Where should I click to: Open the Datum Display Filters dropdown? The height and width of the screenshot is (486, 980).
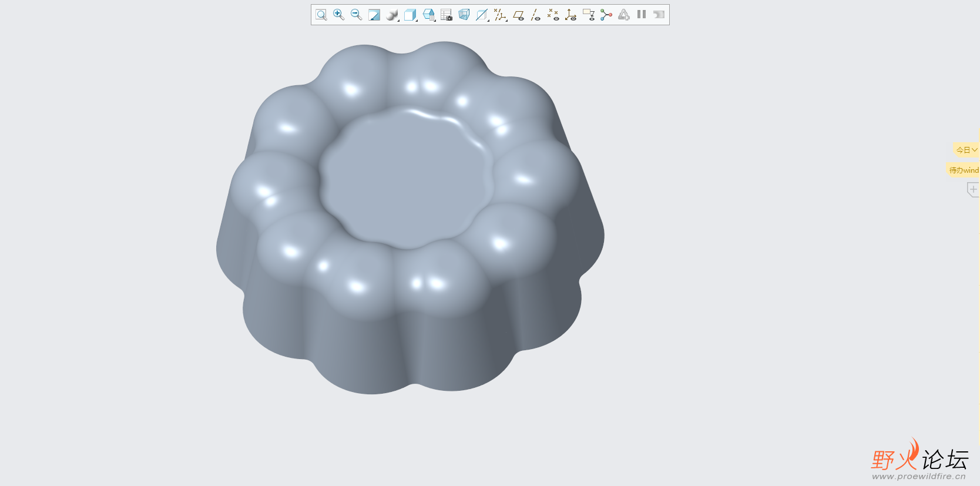500,15
